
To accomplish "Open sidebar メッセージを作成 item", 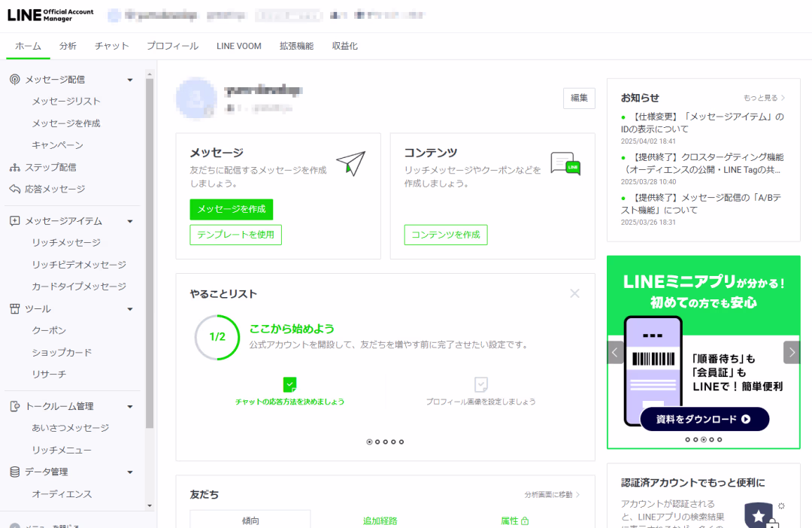I will (x=66, y=123).
